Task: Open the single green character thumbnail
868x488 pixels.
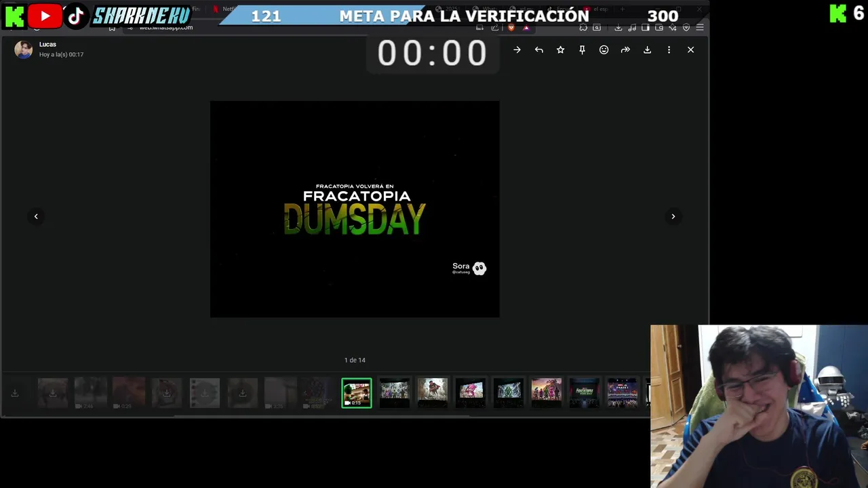Action: click(x=509, y=393)
